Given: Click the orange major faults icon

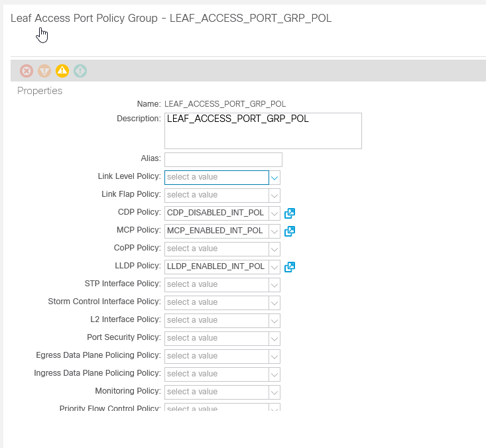Looking at the screenshot, I should [44, 71].
